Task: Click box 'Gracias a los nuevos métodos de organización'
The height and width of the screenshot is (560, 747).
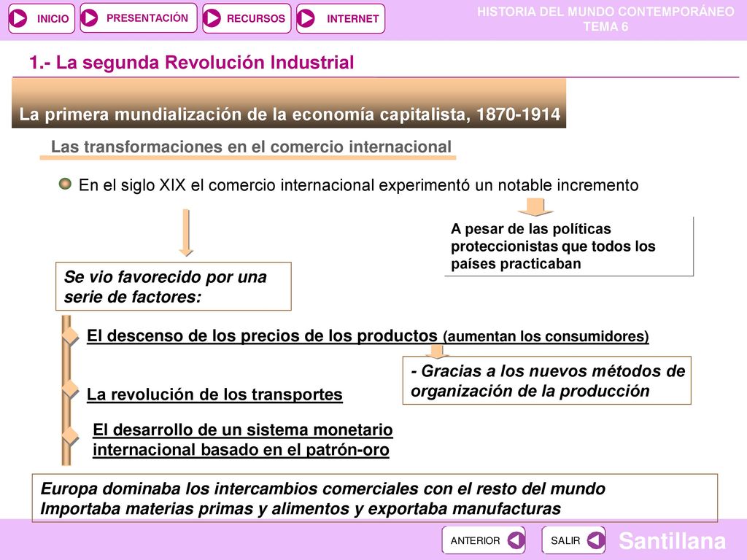Action: pos(547,381)
